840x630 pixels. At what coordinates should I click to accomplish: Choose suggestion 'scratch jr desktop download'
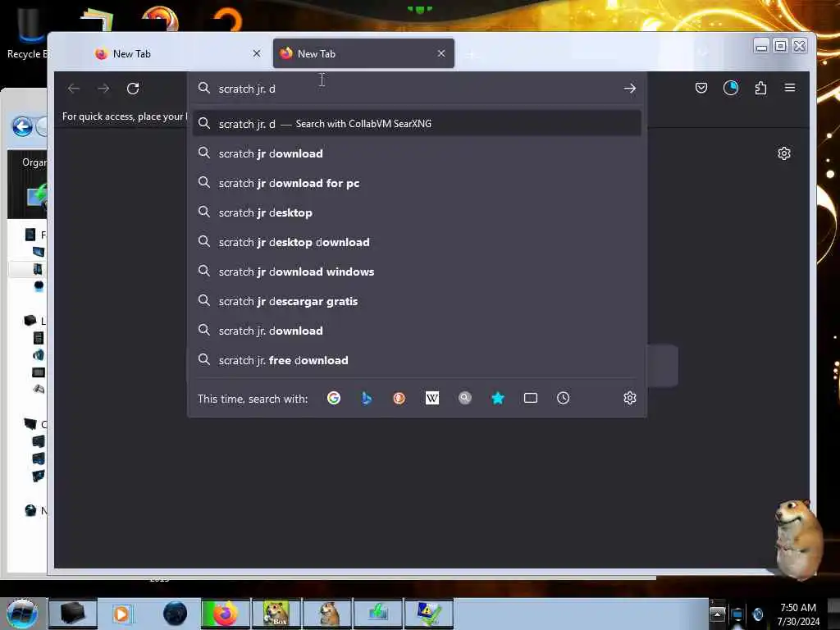click(x=417, y=242)
